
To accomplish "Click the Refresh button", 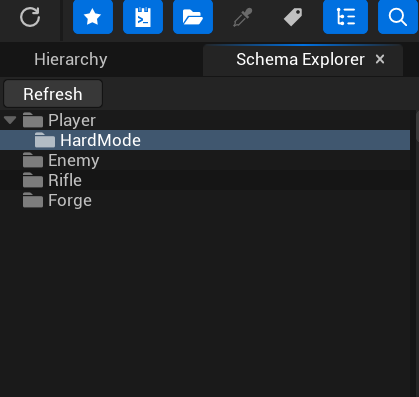I will point(53,94).
